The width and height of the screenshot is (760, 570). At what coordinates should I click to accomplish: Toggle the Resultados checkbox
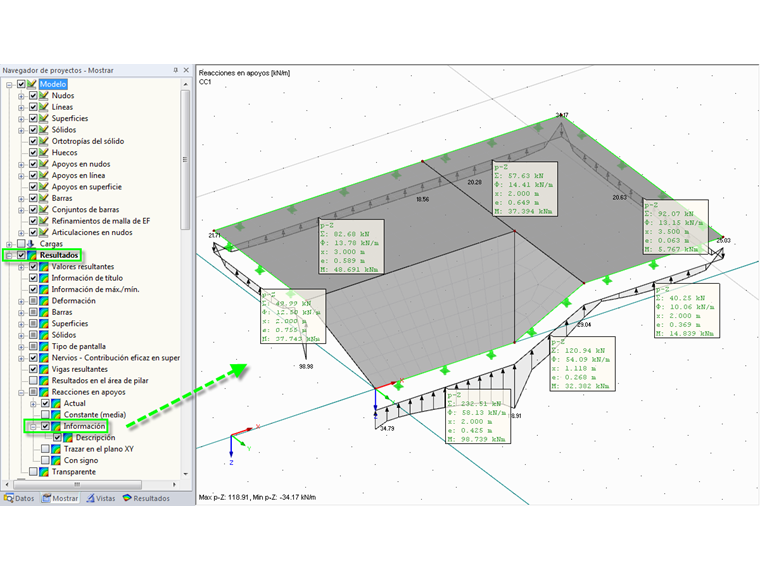tap(21, 255)
